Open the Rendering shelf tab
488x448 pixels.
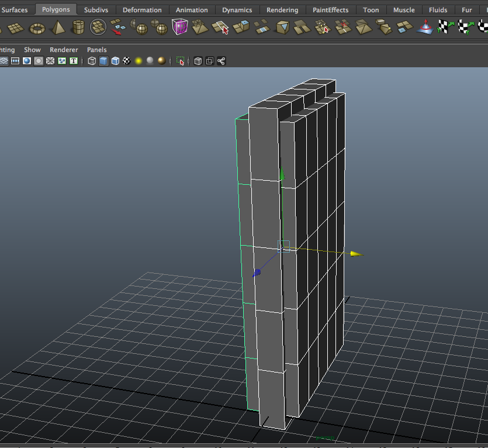point(282,10)
